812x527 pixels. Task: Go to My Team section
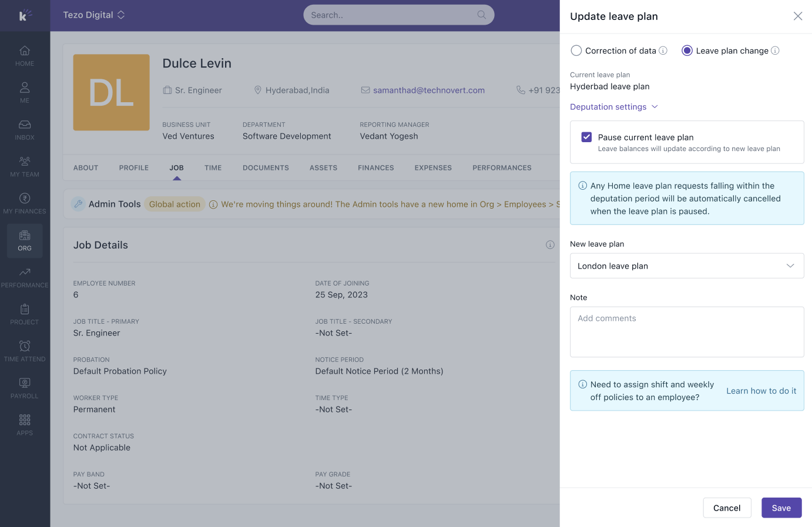click(25, 167)
